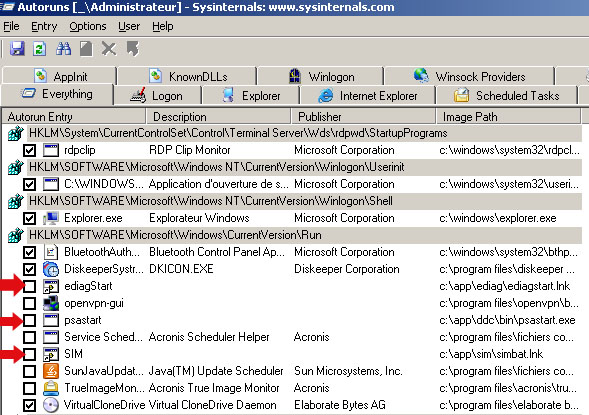Viewport: 589px width, 415px height.
Task: Click the Properties page toolbar icon
Action: (x=86, y=49)
